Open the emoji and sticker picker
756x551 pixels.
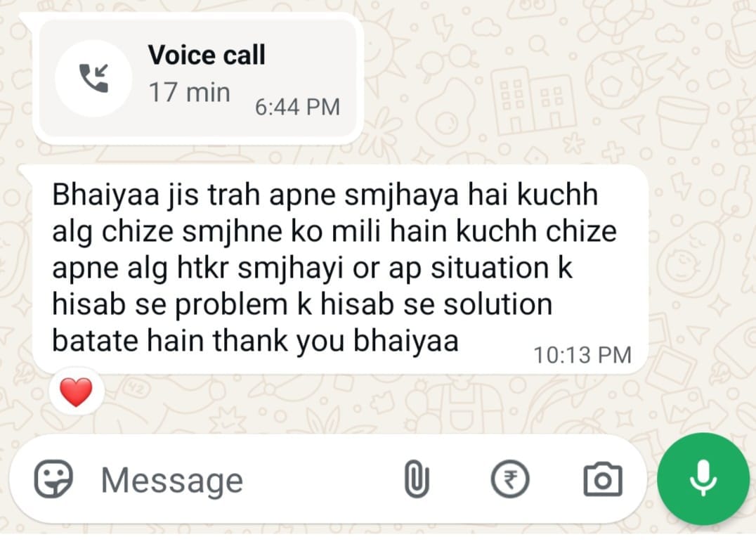click(53, 479)
